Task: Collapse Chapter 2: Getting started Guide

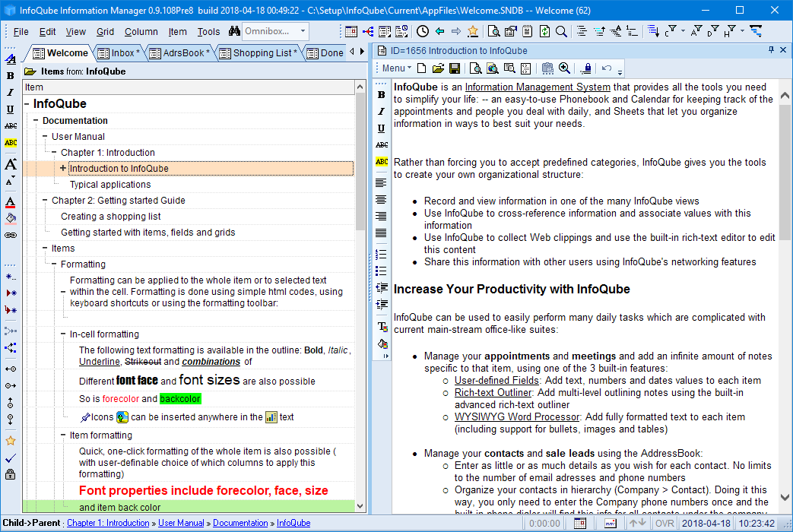Action: (45, 200)
